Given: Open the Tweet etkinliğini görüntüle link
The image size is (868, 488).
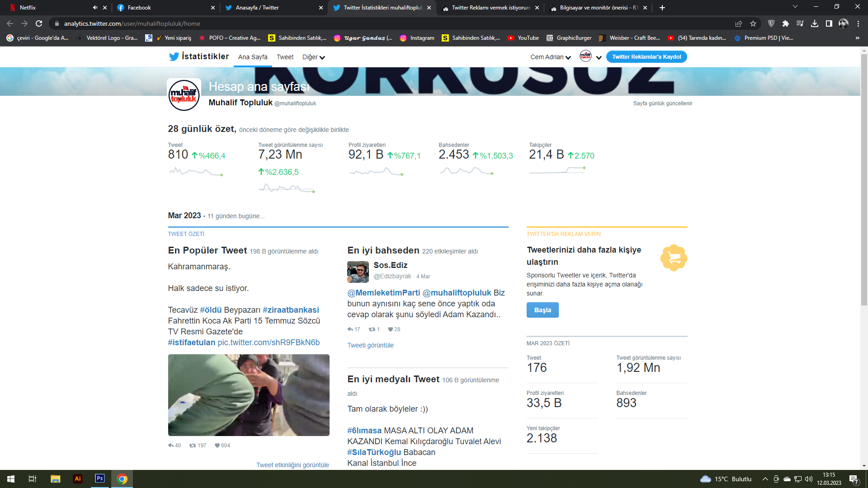Looking at the screenshot, I should (292, 465).
